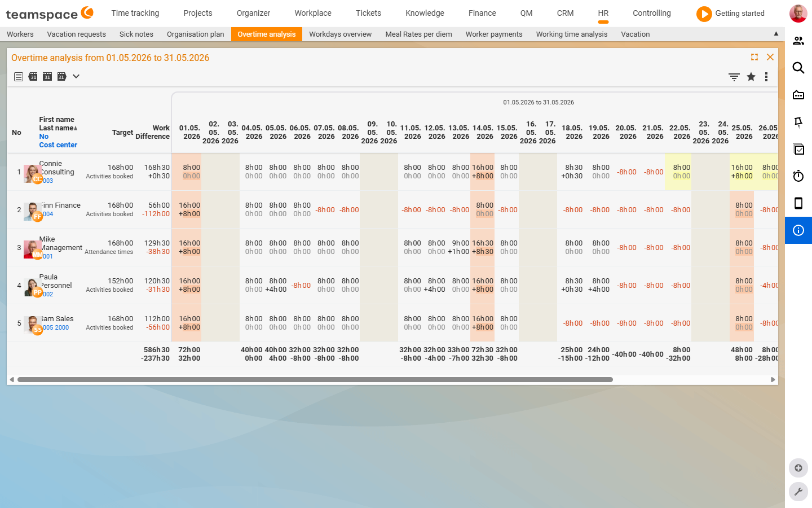Open search icon in right sidebar
The width and height of the screenshot is (812, 508).
point(798,68)
